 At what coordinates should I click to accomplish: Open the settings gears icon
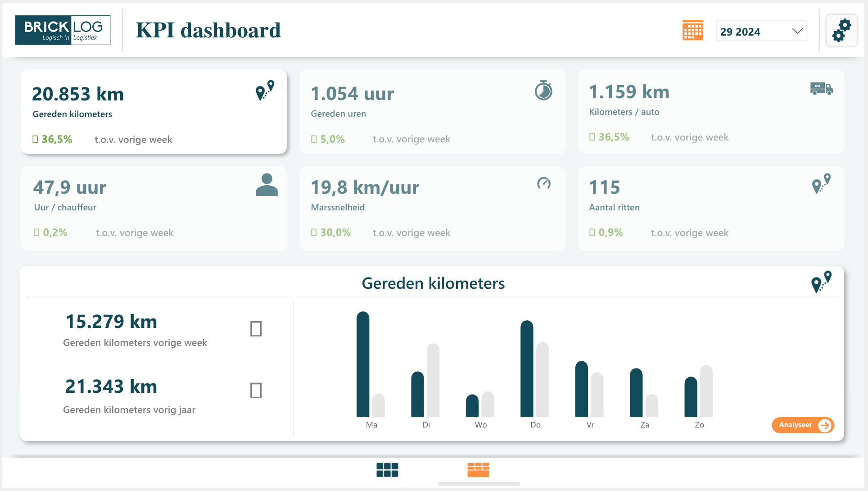841,30
